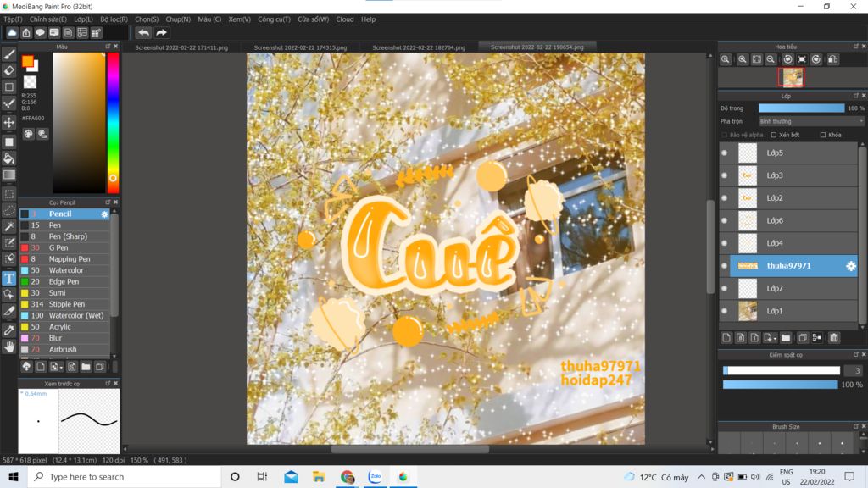Duplicate layer icon in layer panel
The image size is (868, 488).
[x=803, y=337]
